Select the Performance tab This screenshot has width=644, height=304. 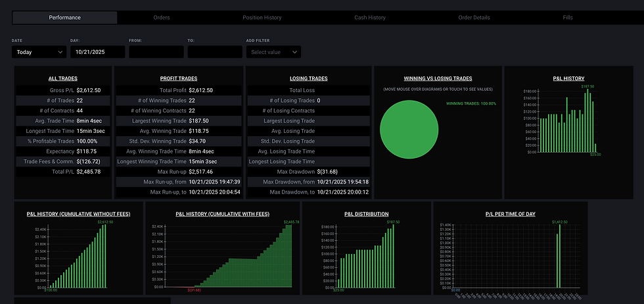pos(65,18)
